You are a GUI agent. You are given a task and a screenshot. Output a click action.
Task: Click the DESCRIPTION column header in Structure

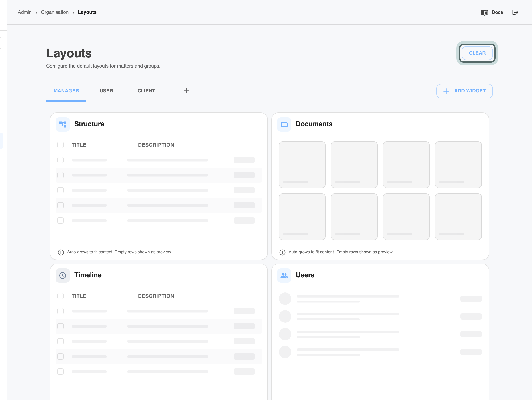pyautogui.click(x=156, y=145)
